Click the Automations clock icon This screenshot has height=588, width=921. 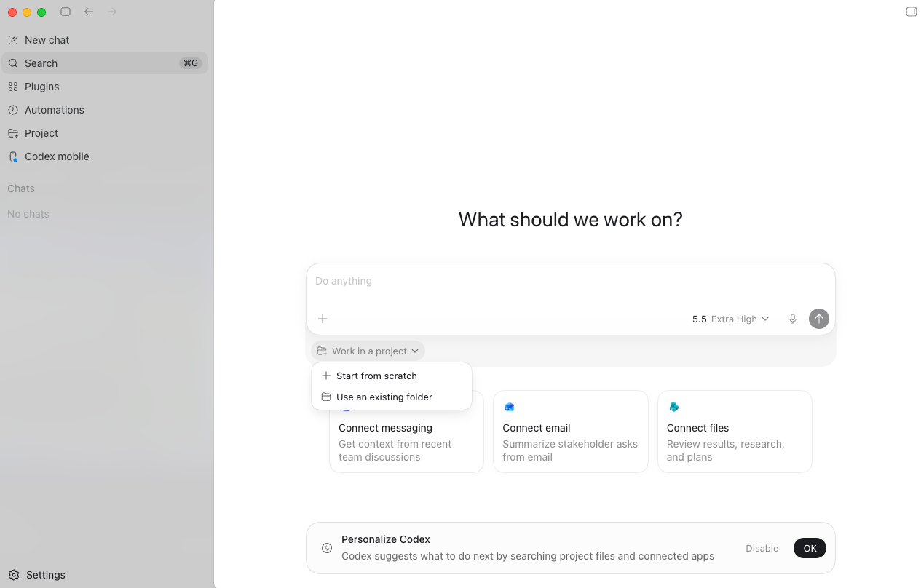point(13,110)
